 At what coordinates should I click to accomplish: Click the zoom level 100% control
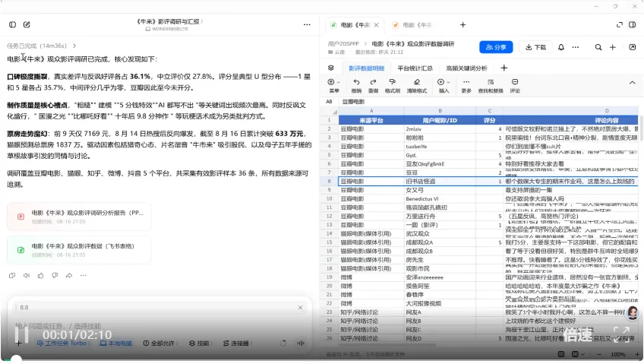[617, 354]
